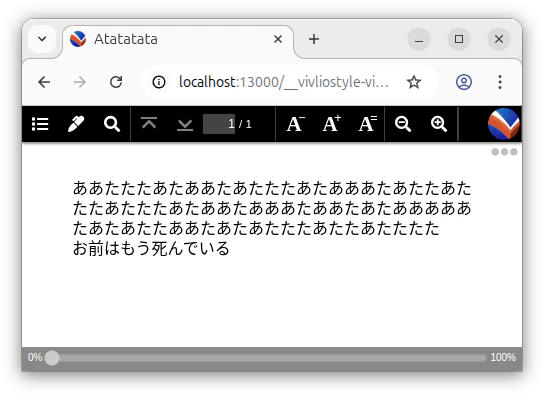
Task: Zoom in with plus magnifier icon
Action: click(439, 124)
